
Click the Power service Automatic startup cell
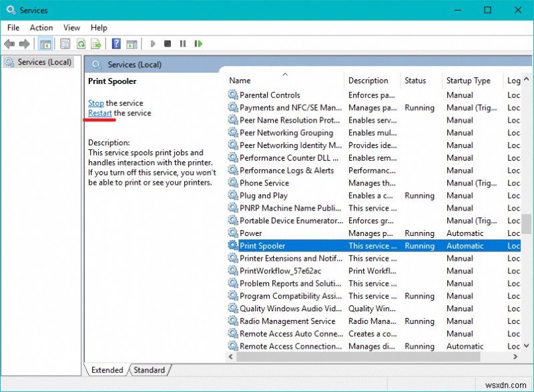[465, 233]
